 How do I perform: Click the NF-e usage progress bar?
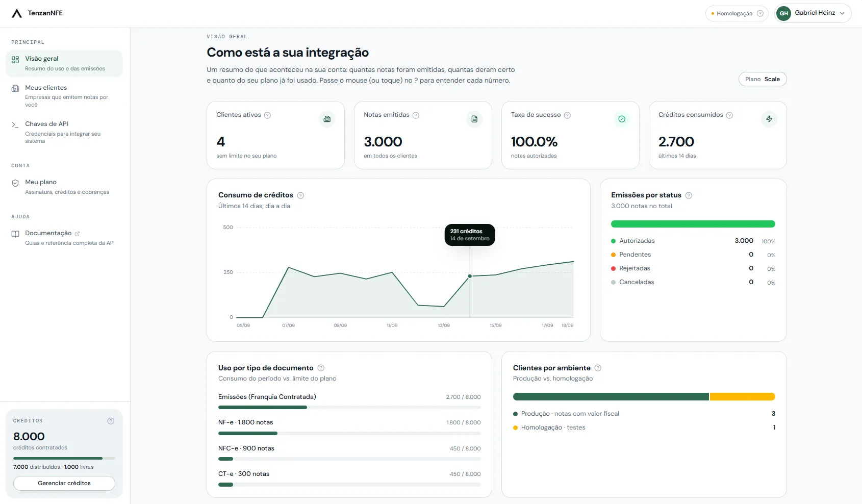click(349, 433)
